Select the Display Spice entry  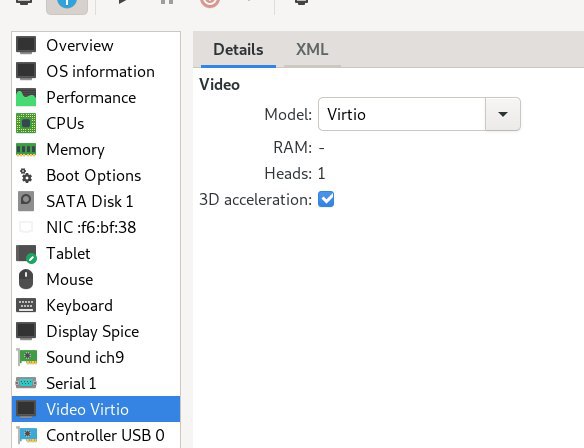(96, 331)
